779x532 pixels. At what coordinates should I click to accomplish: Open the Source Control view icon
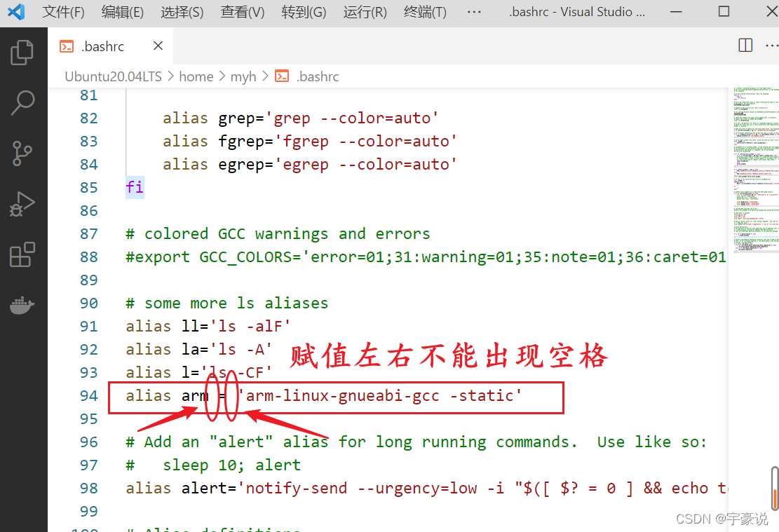(x=22, y=153)
